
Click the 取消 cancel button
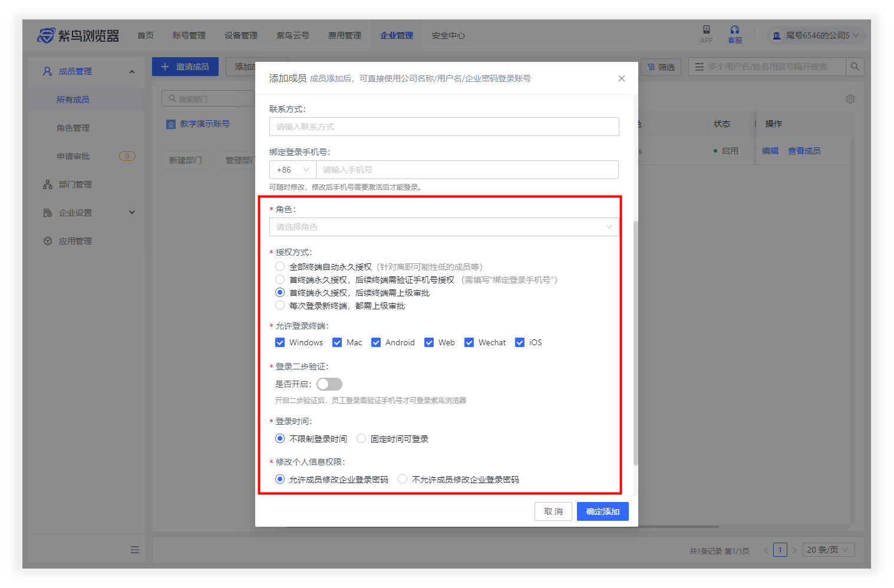coord(553,511)
